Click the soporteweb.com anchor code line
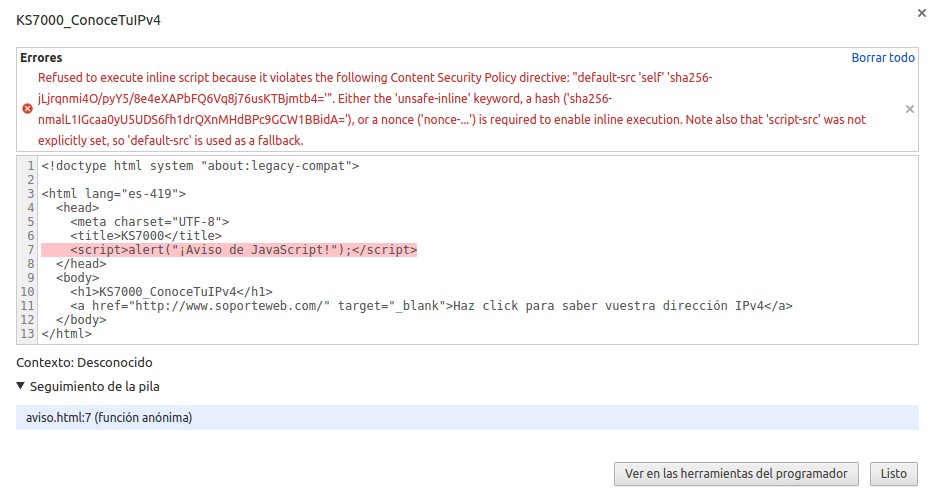This screenshot has height=495, width=931. pyautogui.click(x=430, y=306)
